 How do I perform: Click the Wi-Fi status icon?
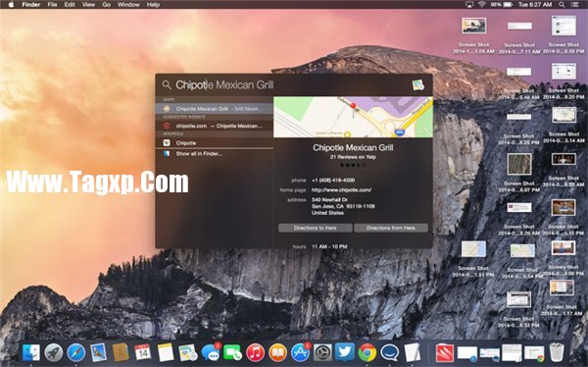[482, 5]
